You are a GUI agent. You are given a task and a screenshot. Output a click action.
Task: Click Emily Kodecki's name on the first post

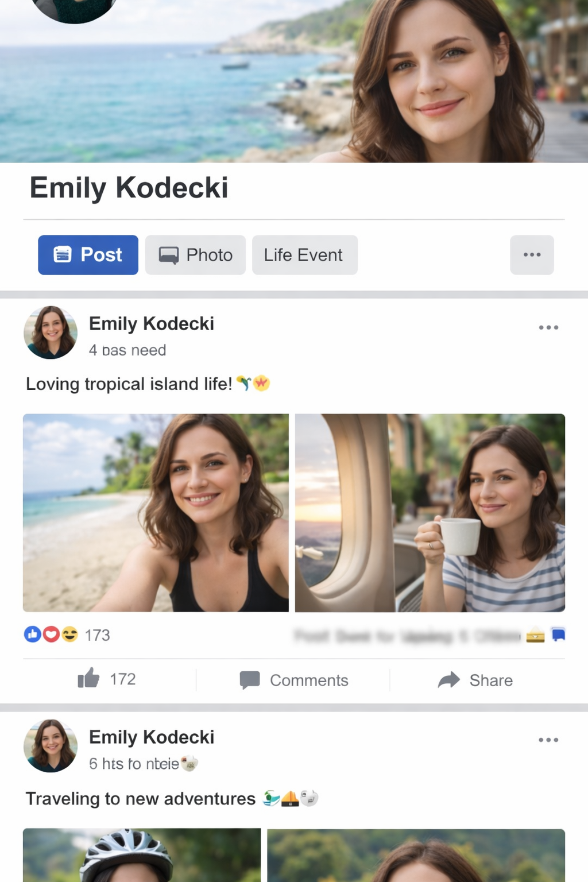click(x=151, y=323)
